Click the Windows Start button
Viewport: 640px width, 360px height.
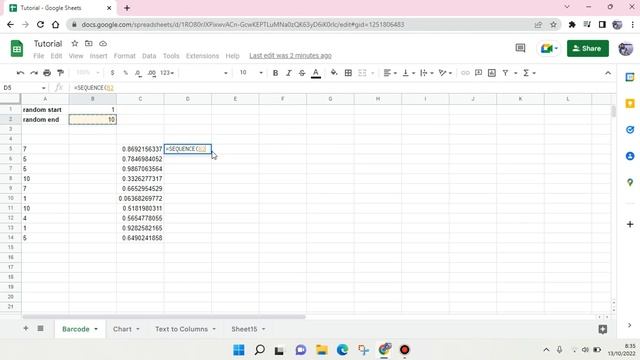click(x=239, y=350)
